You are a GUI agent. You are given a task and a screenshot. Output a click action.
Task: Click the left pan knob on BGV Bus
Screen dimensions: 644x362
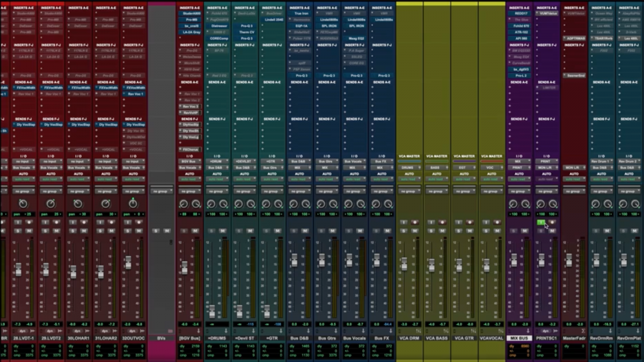[185, 204]
